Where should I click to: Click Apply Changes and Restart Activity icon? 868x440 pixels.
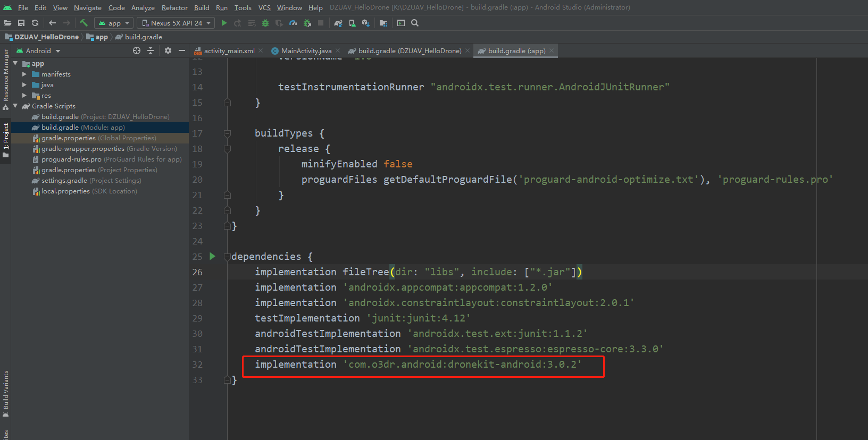coord(238,23)
